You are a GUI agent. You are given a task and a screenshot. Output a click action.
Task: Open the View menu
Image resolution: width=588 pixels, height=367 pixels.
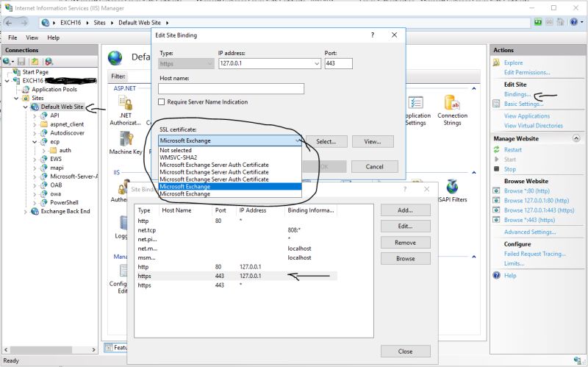(x=32, y=38)
